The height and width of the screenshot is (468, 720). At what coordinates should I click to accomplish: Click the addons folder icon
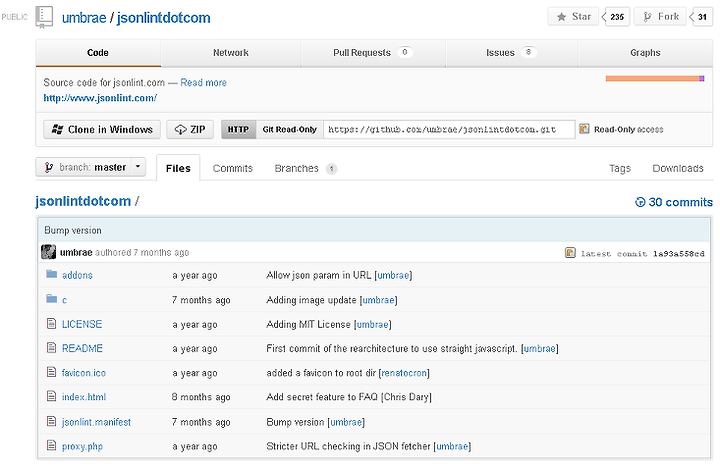tap(51, 274)
